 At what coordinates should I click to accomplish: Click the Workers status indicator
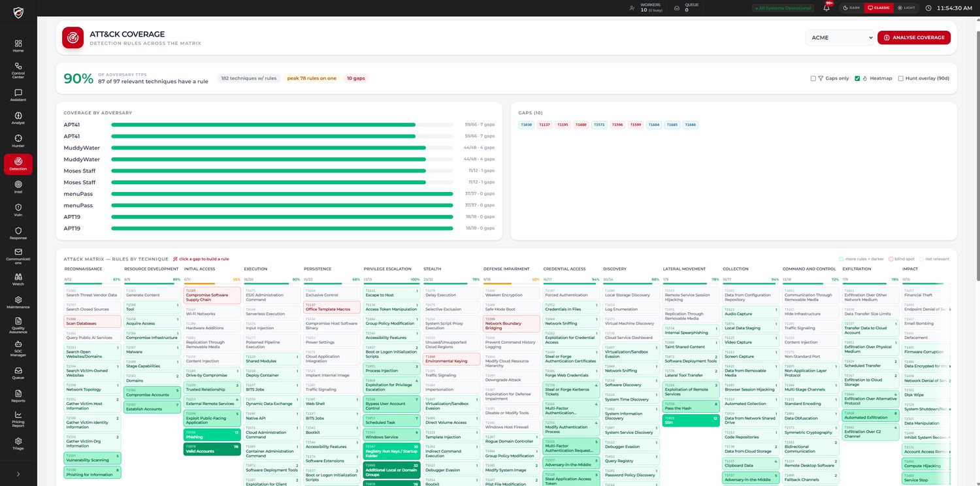click(x=645, y=8)
